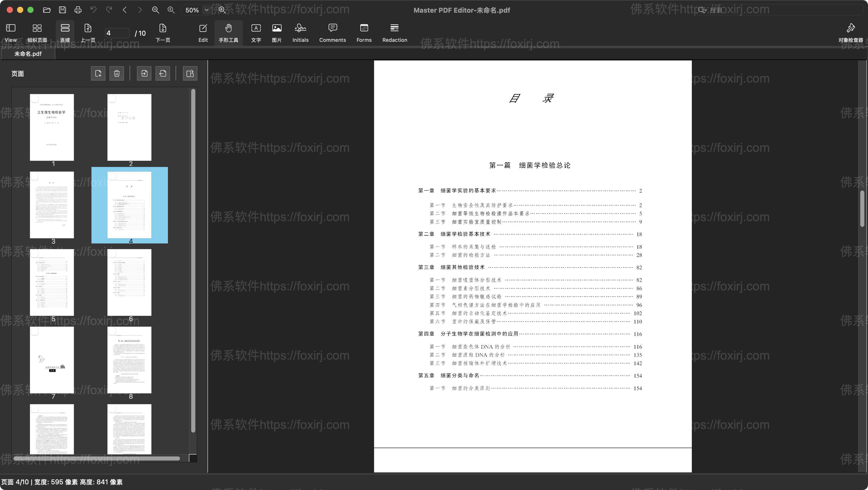Select the 未命名.pdf document tab
This screenshot has width=868, height=490.
pos(28,53)
